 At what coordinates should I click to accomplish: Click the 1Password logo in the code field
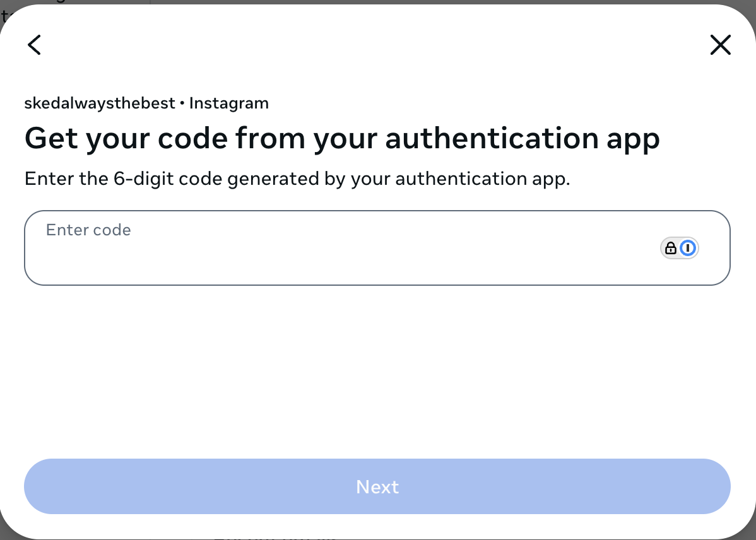click(688, 249)
